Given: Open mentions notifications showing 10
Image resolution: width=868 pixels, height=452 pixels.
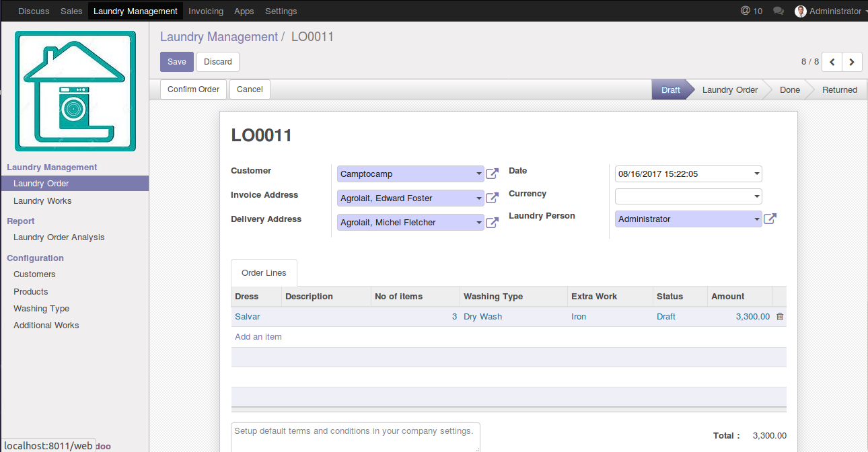Looking at the screenshot, I should tap(752, 11).
